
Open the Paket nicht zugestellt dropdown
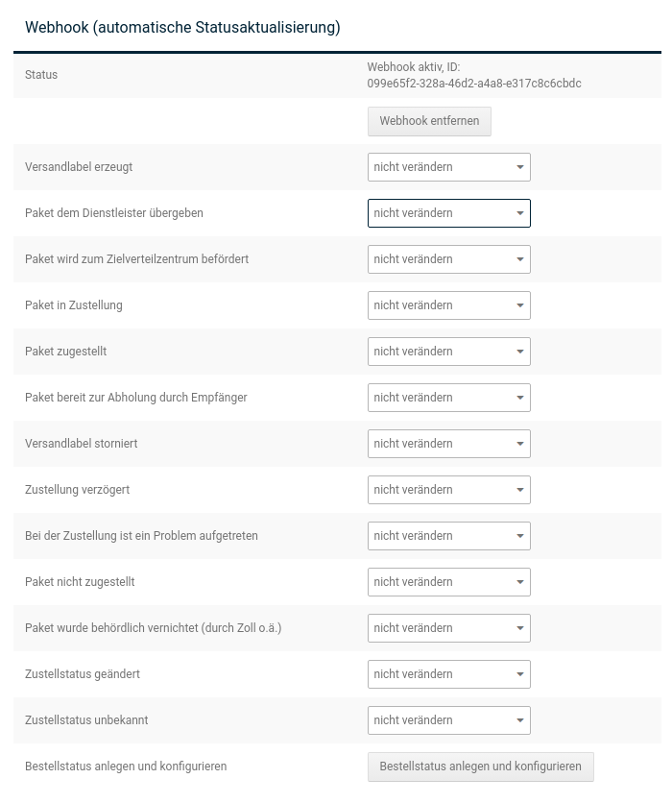(448, 582)
